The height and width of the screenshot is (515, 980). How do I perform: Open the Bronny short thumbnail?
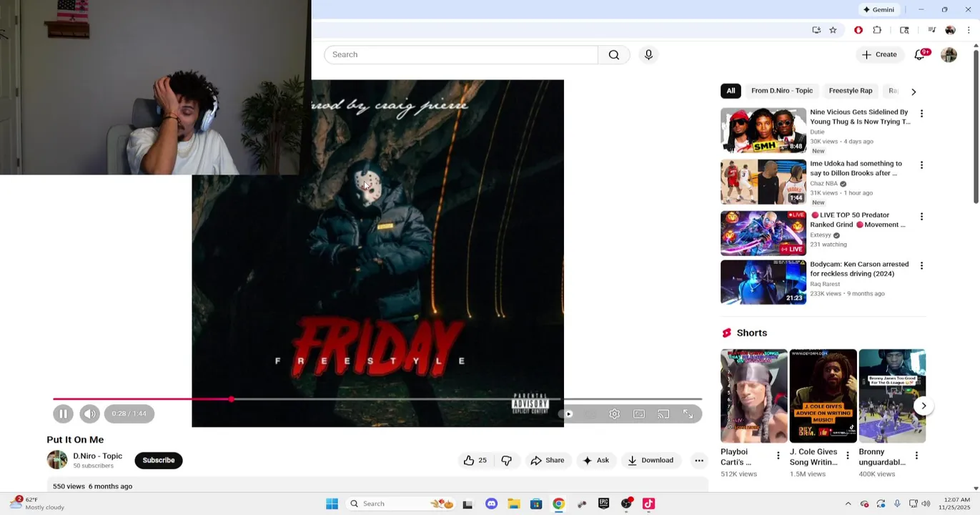point(892,396)
